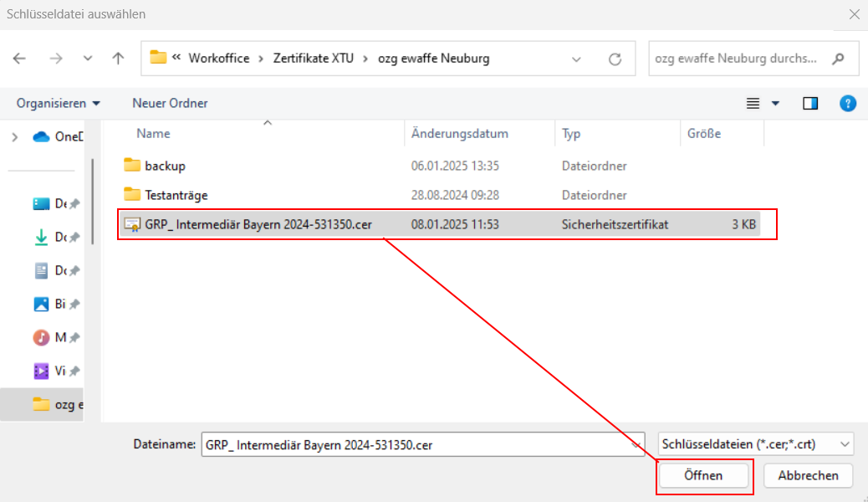Go up one folder level
Image resolution: width=868 pixels, height=502 pixels.
point(118,59)
